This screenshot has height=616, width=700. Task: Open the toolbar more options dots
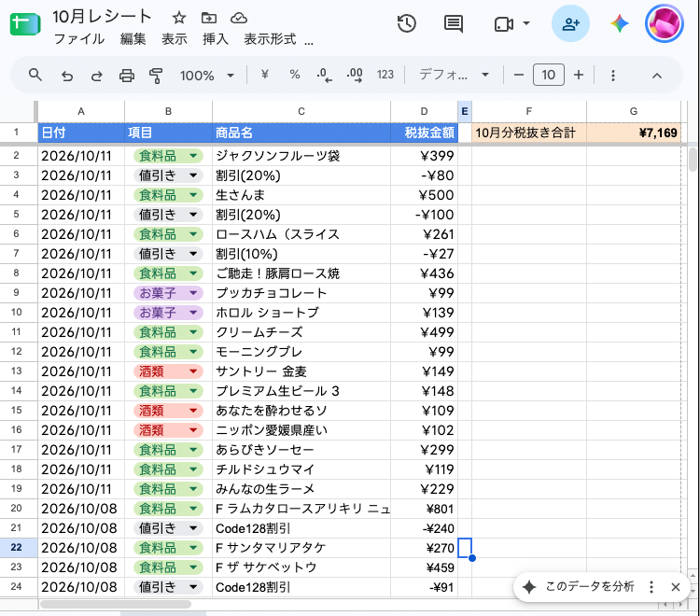[x=613, y=75]
